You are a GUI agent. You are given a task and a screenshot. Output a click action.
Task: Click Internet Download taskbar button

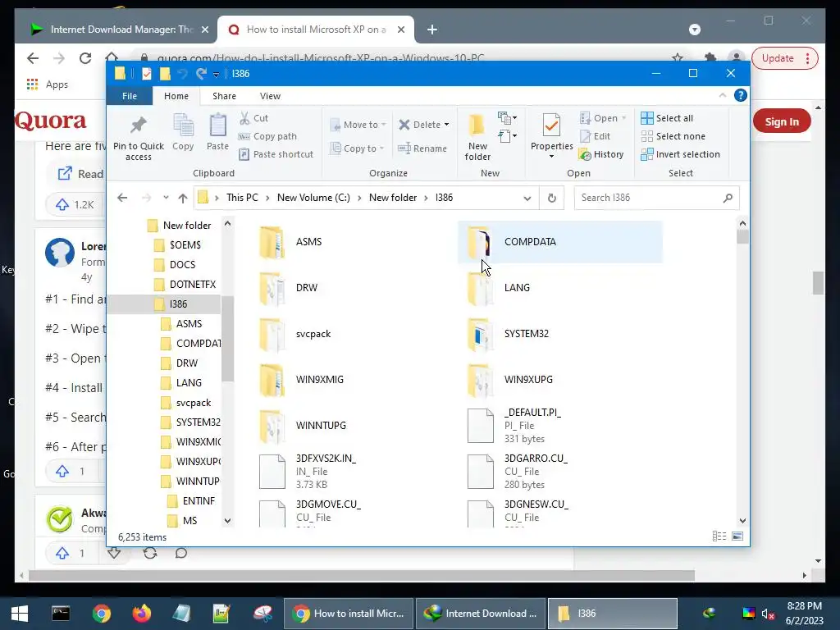pyautogui.click(x=480, y=614)
